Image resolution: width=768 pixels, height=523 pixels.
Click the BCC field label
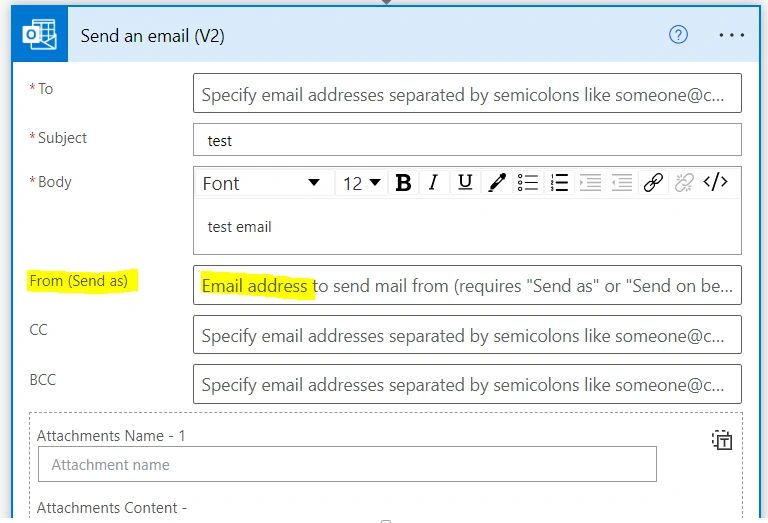[x=43, y=380]
